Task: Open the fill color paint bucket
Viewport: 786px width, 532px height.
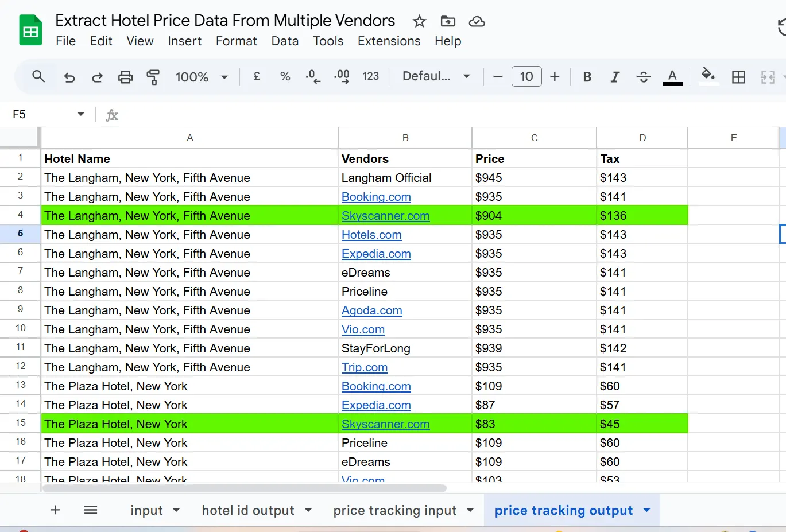Action: click(x=708, y=76)
